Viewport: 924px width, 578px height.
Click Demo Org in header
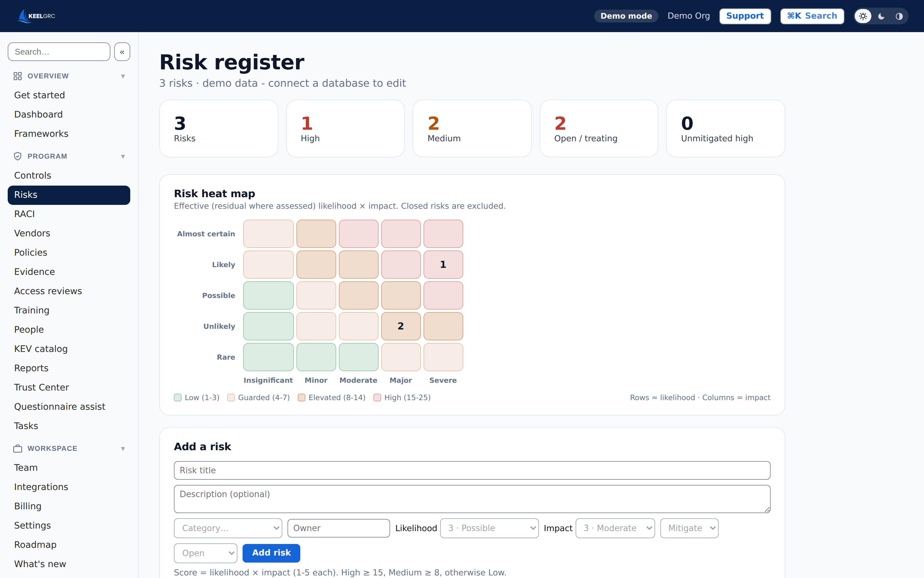point(689,16)
